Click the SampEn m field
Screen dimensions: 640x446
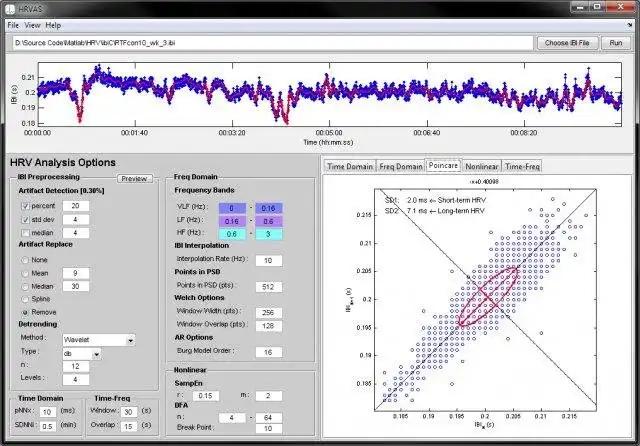(x=269, y=396)
